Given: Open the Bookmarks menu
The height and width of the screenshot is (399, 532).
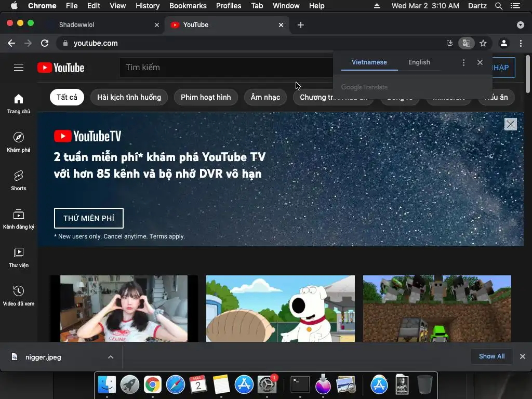Looking at the screenshot, I should pyautogui.click(x=188, y=6).
